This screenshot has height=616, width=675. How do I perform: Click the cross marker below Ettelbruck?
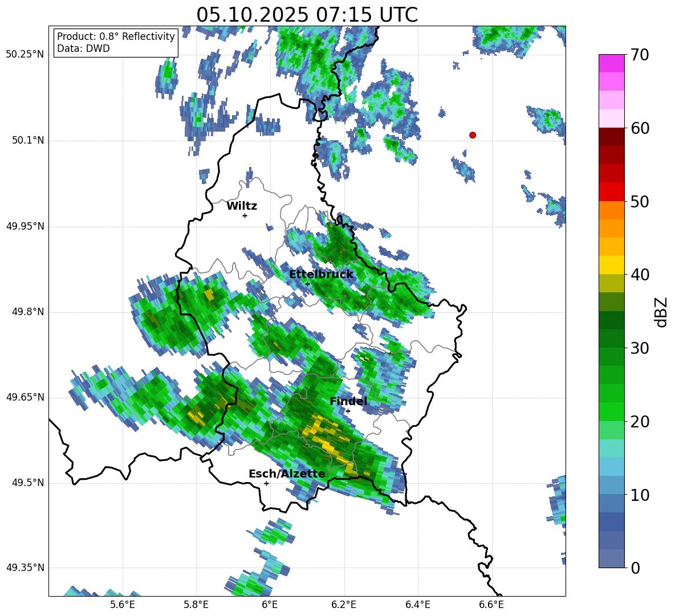tap(307, 284)
